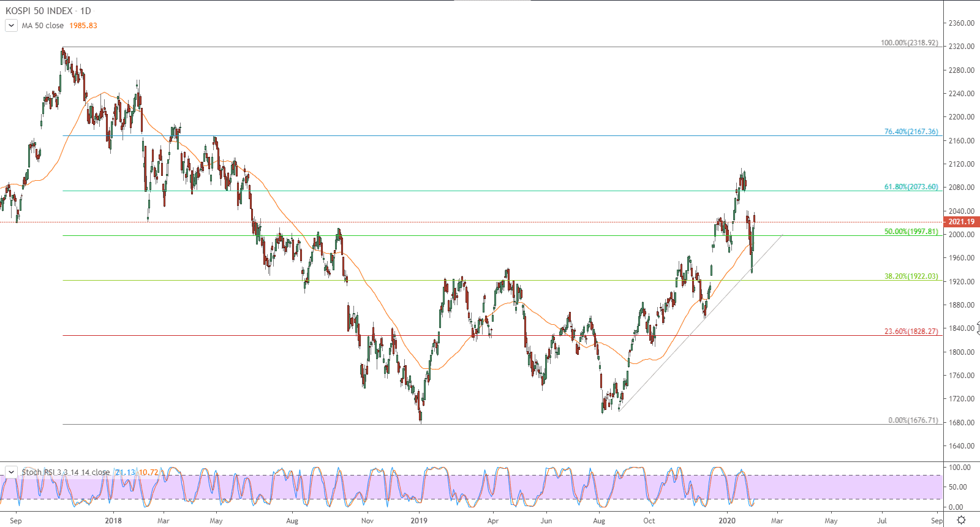Click the 2019 date axis label

point(419,521)
